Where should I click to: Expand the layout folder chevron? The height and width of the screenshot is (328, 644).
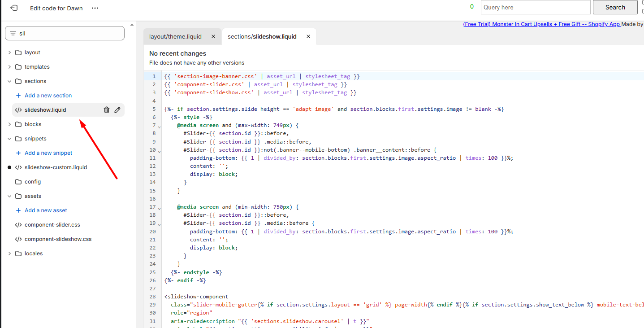click(9, 52)
